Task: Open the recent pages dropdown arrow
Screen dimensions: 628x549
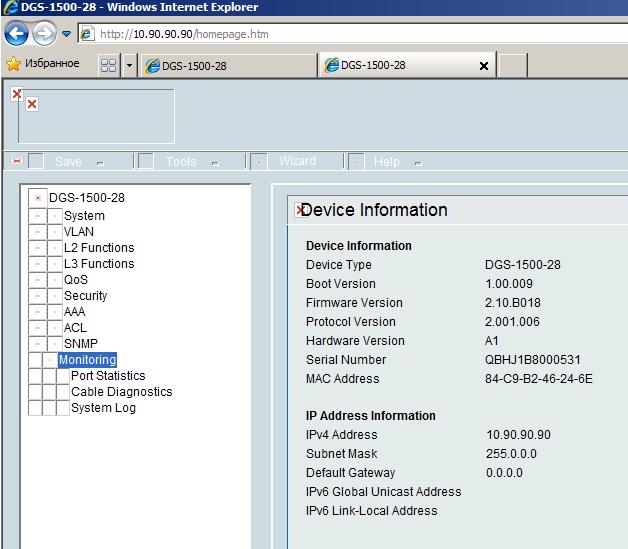Action: (67, 34)
